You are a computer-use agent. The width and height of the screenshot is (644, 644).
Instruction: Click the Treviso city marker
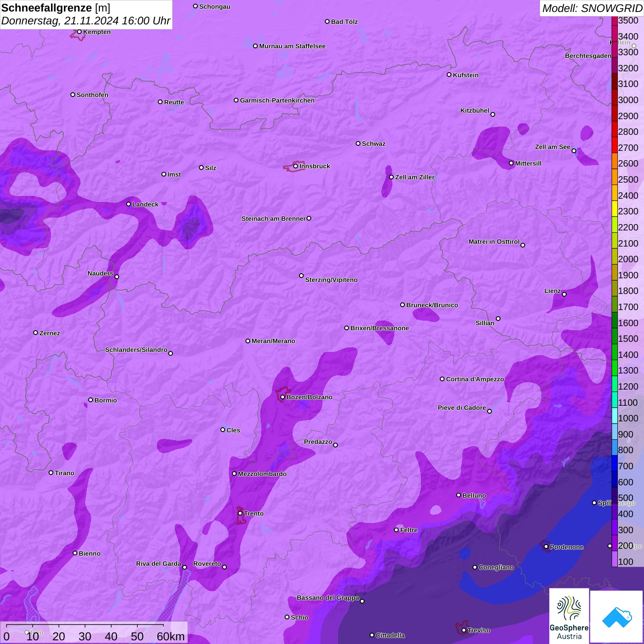click(464, 630)
